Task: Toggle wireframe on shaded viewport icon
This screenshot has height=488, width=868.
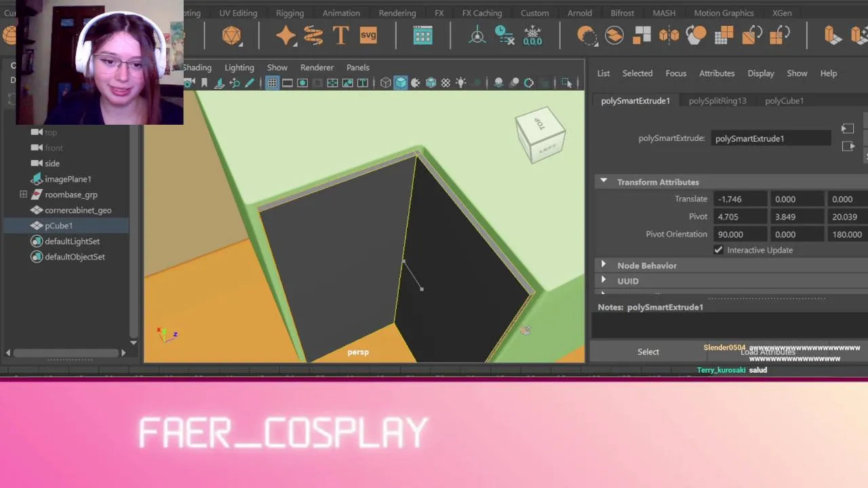Action: (431, 83)
